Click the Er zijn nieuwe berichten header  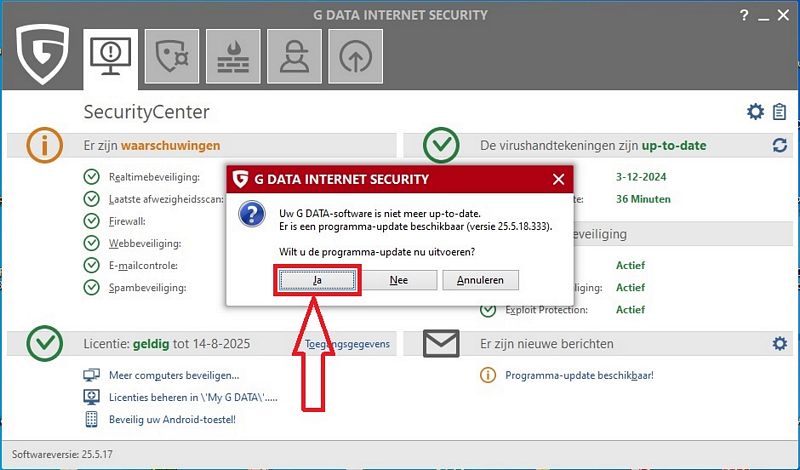(x=546, y=344)
